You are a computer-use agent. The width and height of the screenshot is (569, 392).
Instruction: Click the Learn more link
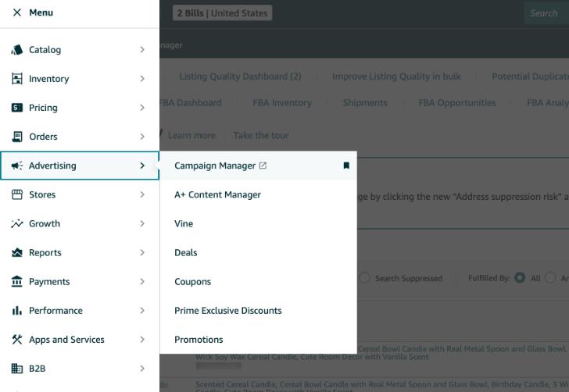click(x=191, y=135)
